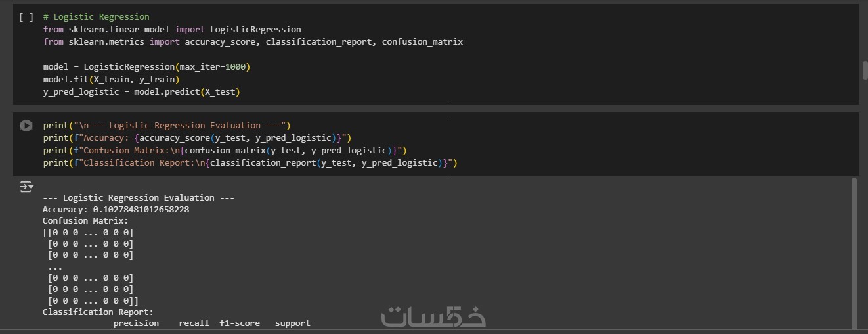This screenshot has width=868, height=334.
Task: Run the Logistic Regression Evaluation print cell
Action: click(x=26, y=126)
